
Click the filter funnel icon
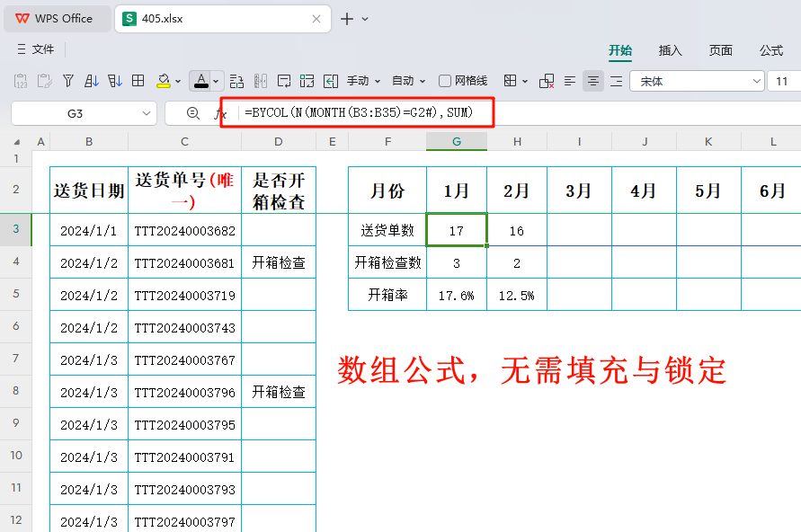point(68,81)
